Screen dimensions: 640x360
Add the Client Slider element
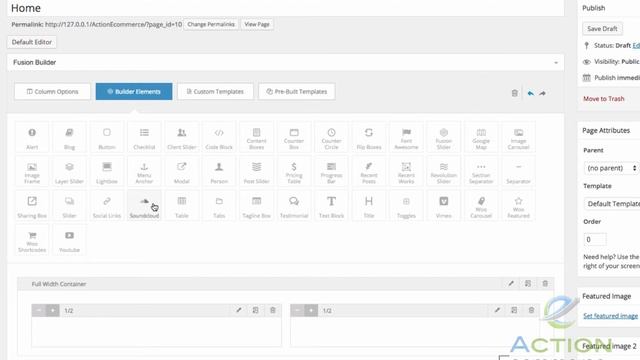click(x=182, y=138)
